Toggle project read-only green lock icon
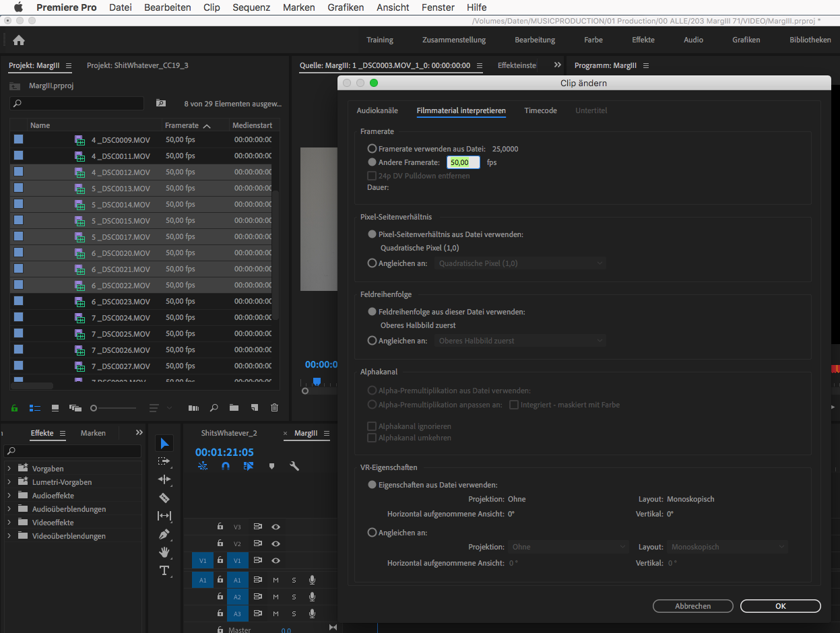 pyautogui.click(x=14, y=407)
